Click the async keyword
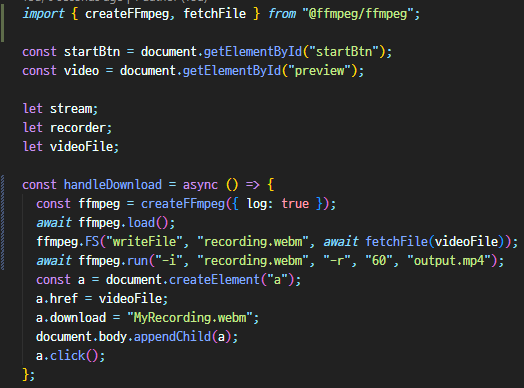 tap(200, 185)
